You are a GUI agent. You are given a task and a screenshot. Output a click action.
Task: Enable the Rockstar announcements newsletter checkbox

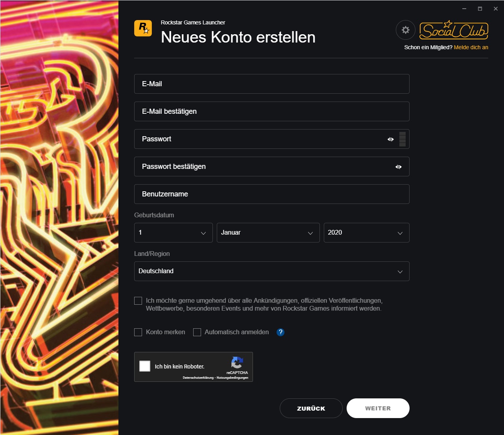pos(138,300)
